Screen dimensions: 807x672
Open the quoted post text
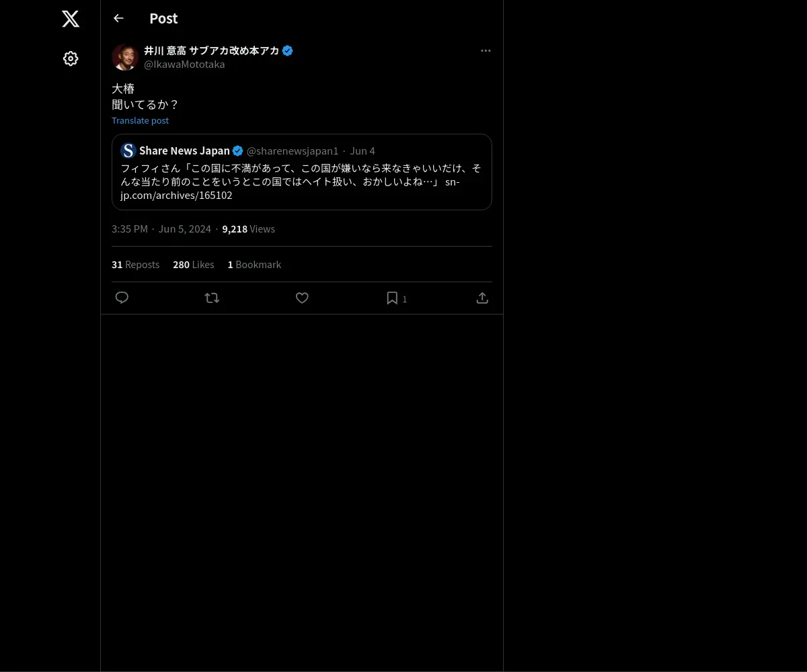pyautogui.click(x=301, y=181)
